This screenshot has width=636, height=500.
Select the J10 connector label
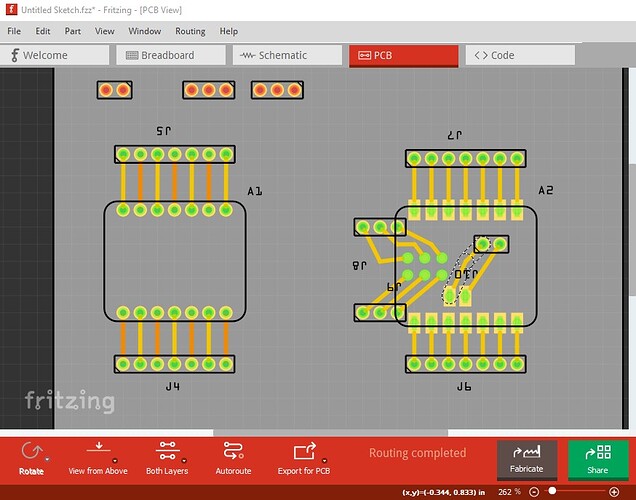click(x=466, y=275)
